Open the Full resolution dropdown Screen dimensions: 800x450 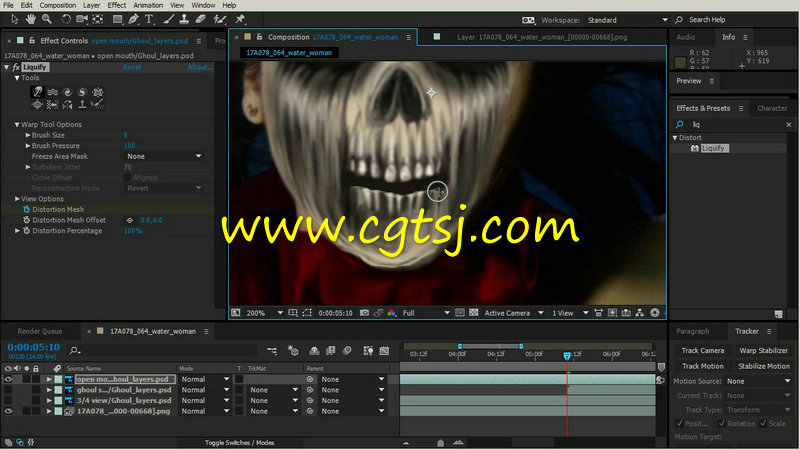pos(426,313)
